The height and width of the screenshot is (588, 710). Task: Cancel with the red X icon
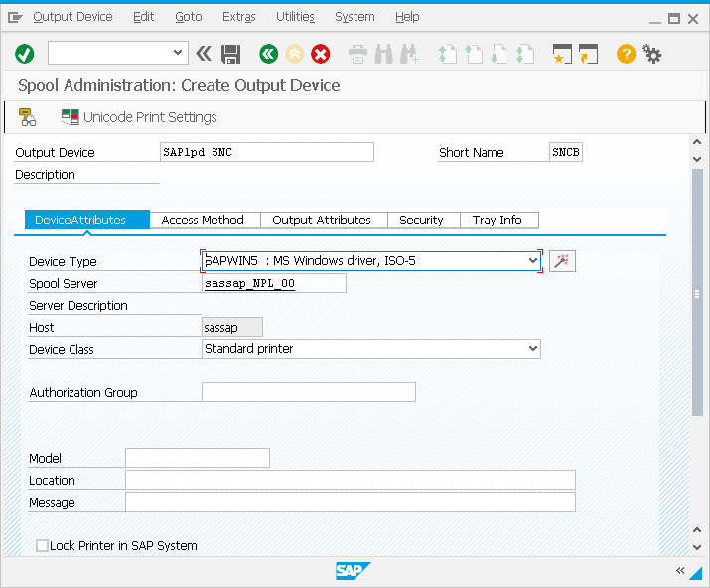click(x=320, y=54)
